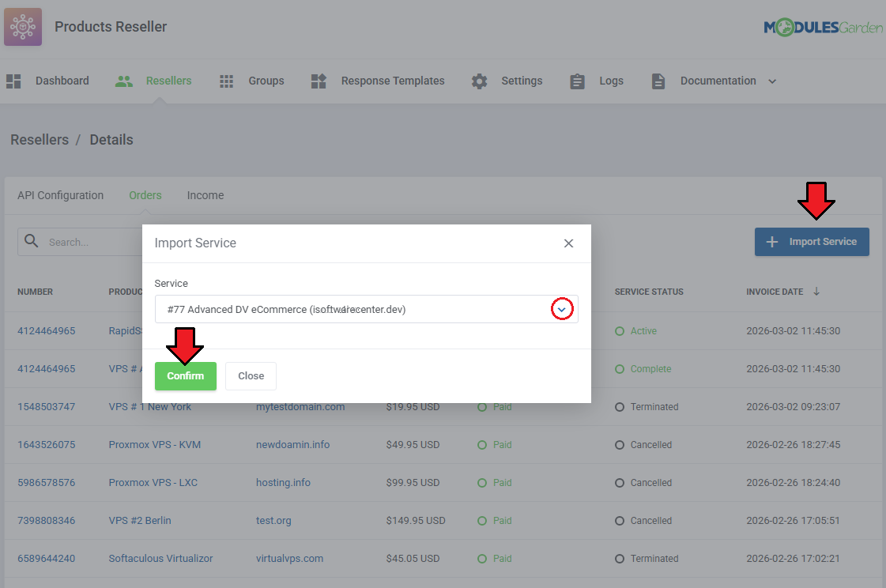Screen dimensions: 886x588
Task: Click the Documentation file icon
Action: click(x=658, y=81)
